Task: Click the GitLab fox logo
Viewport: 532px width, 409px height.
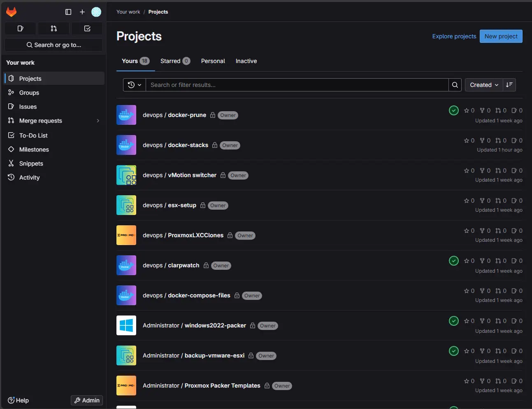Action: [11, 12]
